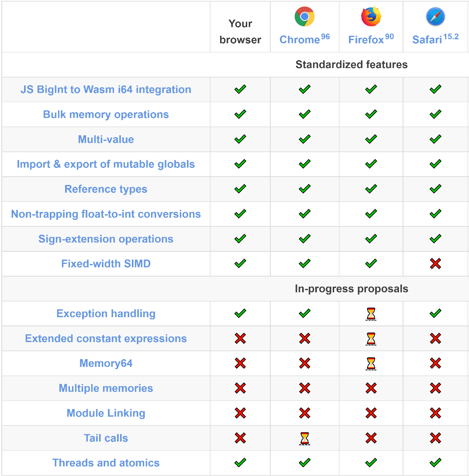The width and height of the screenshot is (469, 476).
Task: Click Chrome's hourglass icon for Tail calls
Action: coord(304,438)
